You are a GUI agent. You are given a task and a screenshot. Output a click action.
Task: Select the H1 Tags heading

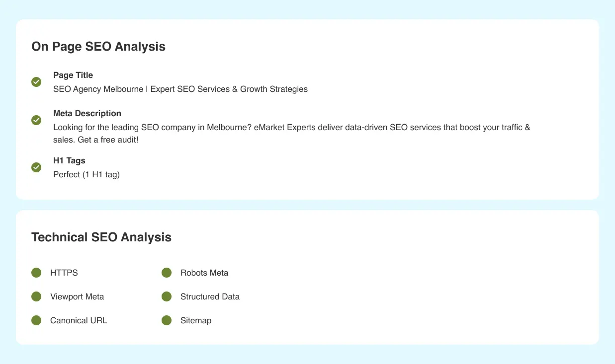[x=69, y=160]
